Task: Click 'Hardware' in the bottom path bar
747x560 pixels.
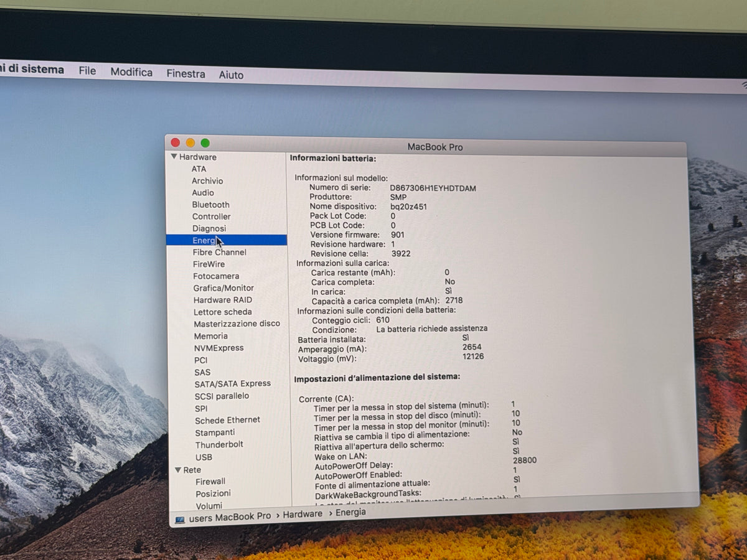Action: [303, 514]
